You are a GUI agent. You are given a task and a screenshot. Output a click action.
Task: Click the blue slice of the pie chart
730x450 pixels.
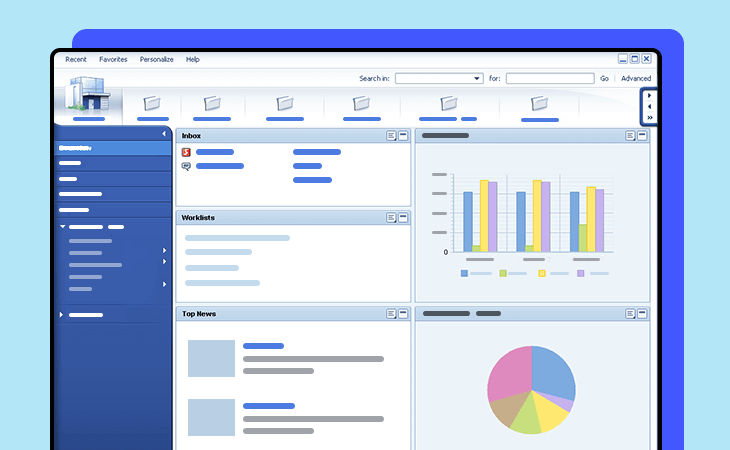553,372
